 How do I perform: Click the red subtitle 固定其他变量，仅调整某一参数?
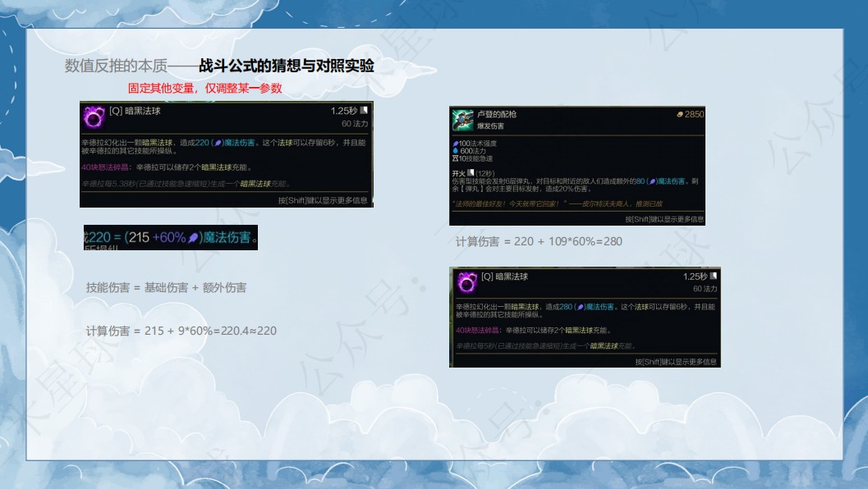[204, 88]
